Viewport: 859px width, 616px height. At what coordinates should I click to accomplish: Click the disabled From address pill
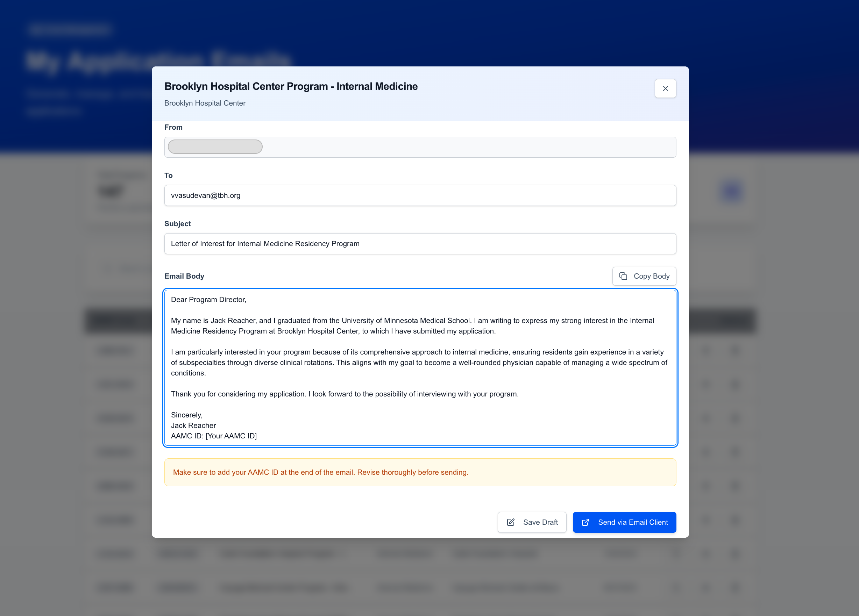click(x=215, y=146)
